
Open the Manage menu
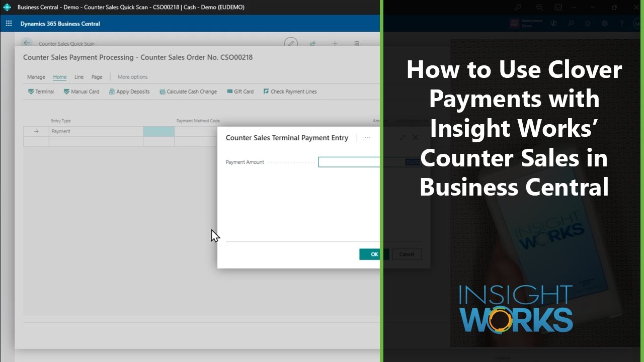point(36,77)
